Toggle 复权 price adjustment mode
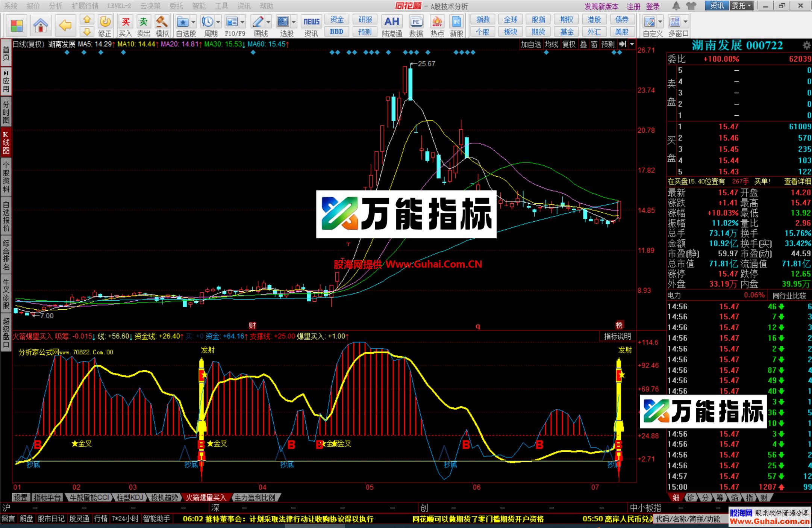Screen dimensions: 812x528 (x=569, y=44)
